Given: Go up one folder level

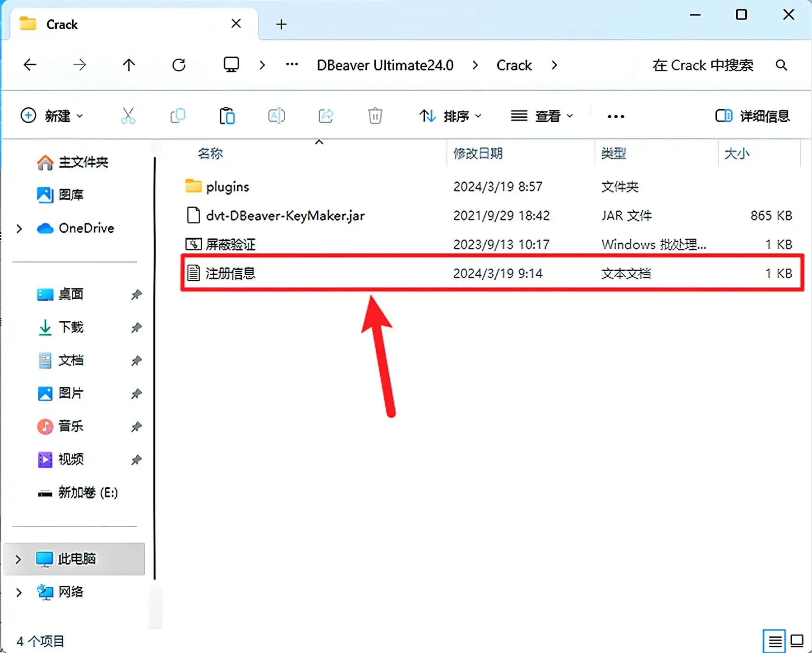Looking at the screenshot, I should 129,65.
